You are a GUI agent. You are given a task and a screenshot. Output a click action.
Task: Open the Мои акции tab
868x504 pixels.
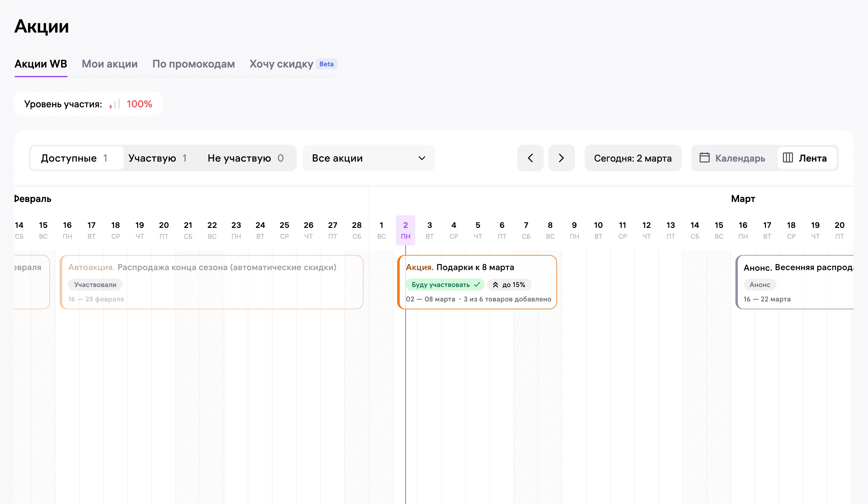pyautogui.click(x=109, y=64)
